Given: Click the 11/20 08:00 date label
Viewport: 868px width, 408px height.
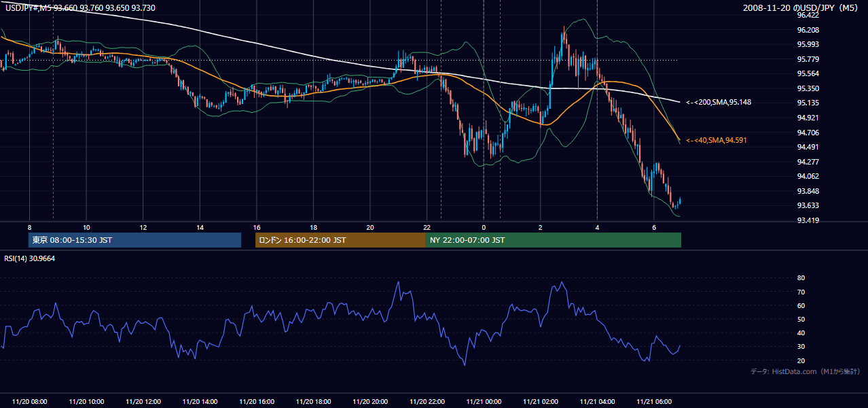Looking at the screenshot, I should (x=30, y=402).
